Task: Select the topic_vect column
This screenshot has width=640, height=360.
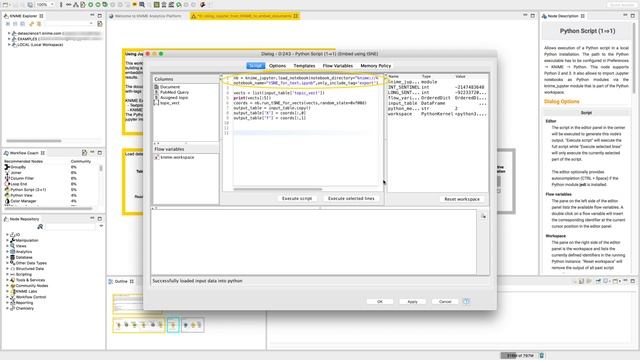Action: tap(169, 103)
